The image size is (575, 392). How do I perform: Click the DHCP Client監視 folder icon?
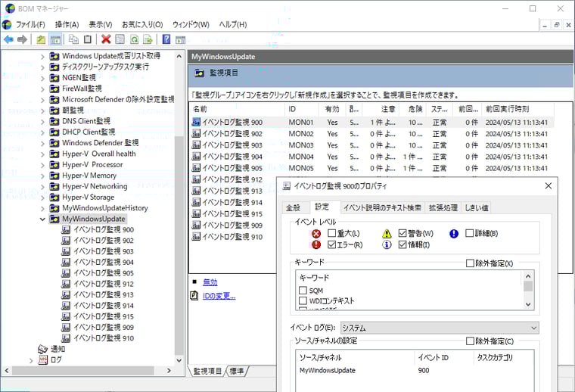[54, 132]
